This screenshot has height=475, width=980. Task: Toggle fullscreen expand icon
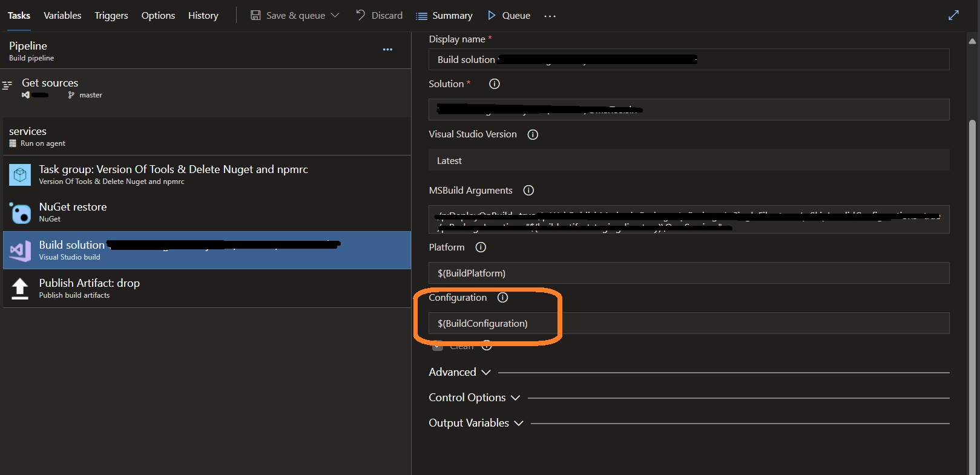(953, 15)
